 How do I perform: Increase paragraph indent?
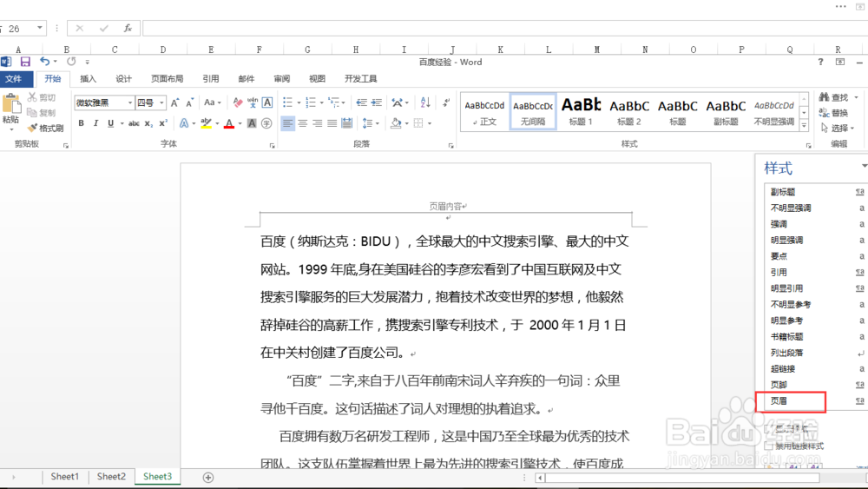377,102
